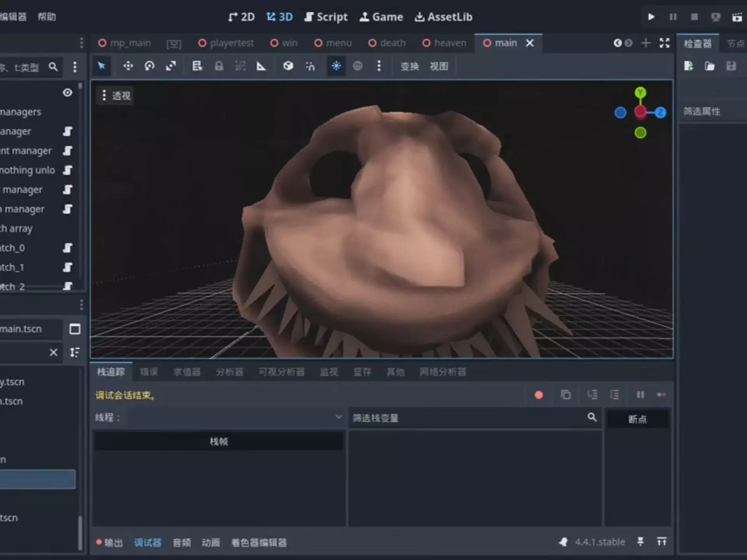Toggle sun preview lighting in viewport toolbar
This screenshot has width=747, height=560.
(336, 66)
